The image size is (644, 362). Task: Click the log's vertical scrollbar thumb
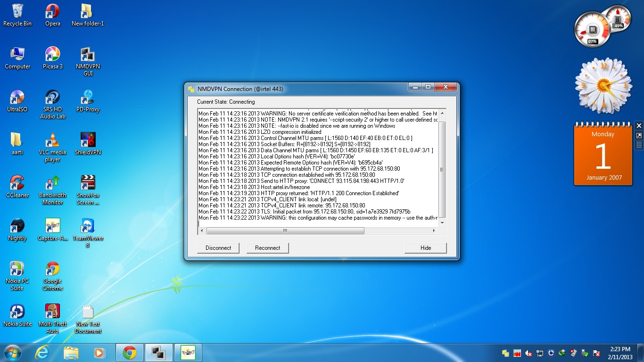tap(442, 170)
